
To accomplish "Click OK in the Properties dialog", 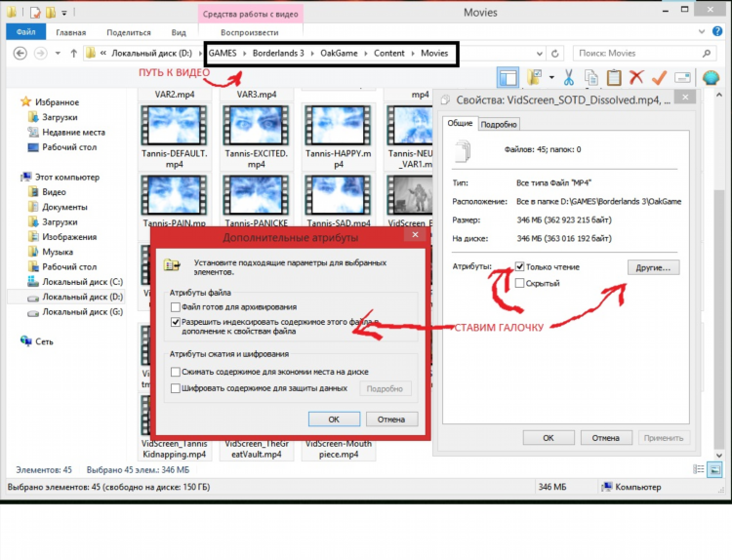I will [549, 438].
